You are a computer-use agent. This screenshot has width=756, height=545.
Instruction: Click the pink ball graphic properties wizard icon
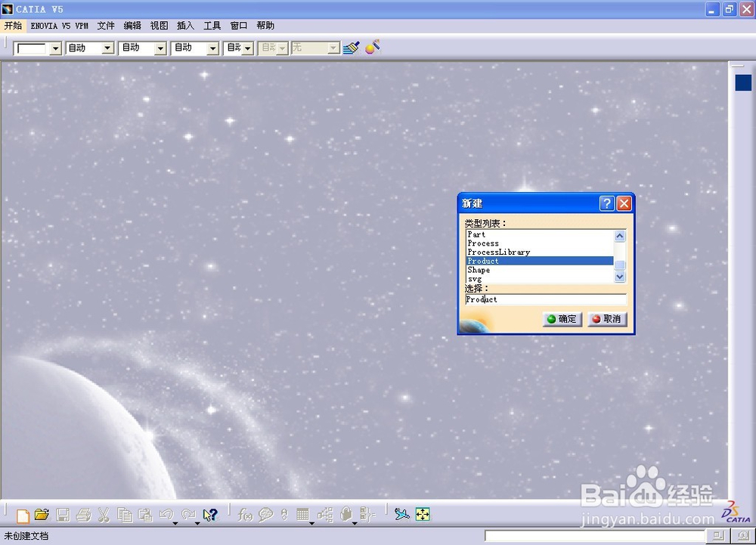[x=372, y=47]
